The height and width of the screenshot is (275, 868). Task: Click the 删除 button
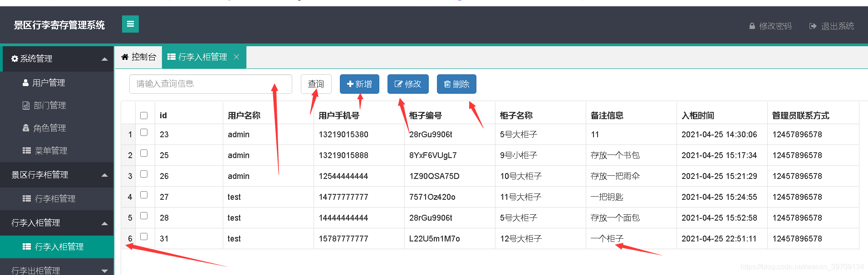tap(456, 84)
